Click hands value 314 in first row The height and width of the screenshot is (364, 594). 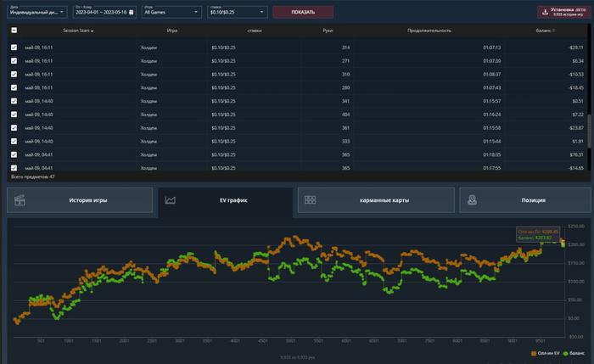click(345, 48)
